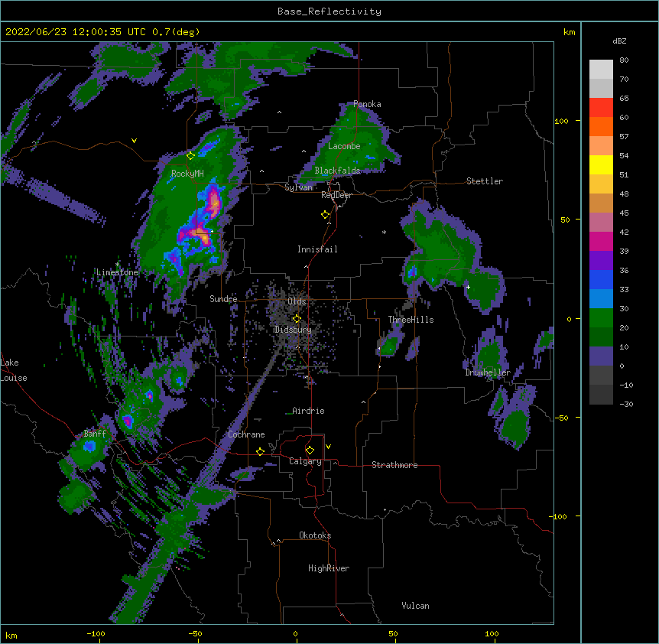Click the yellow v marker northwest of RockyMH
This screenshot has height=644, width=659.
coord(134,141)
